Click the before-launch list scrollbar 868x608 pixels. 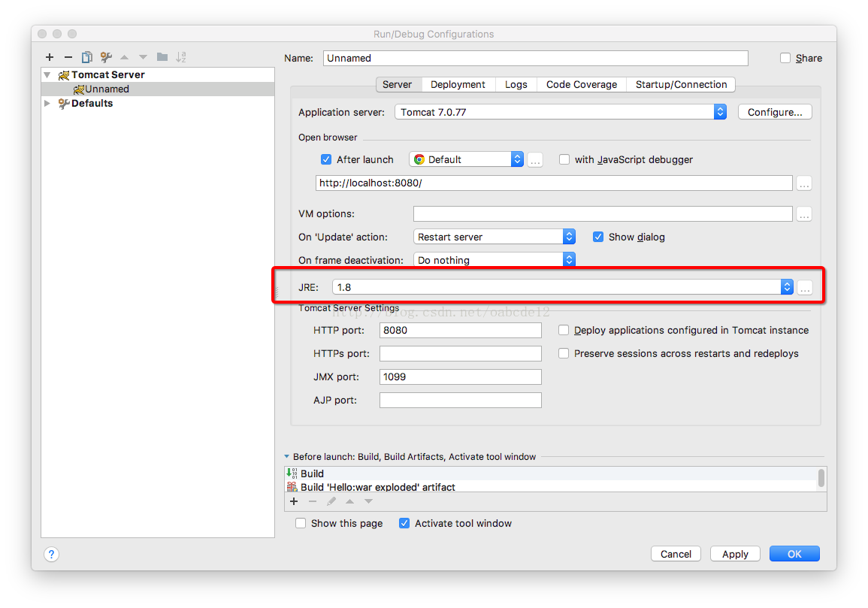pyautogui.click(x=821, y=478)
